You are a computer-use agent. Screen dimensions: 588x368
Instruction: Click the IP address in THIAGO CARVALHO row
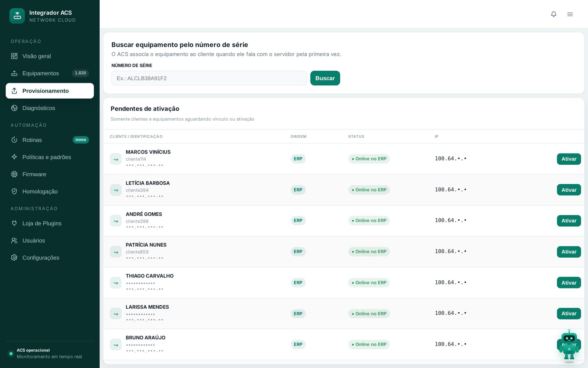(451, 283)
